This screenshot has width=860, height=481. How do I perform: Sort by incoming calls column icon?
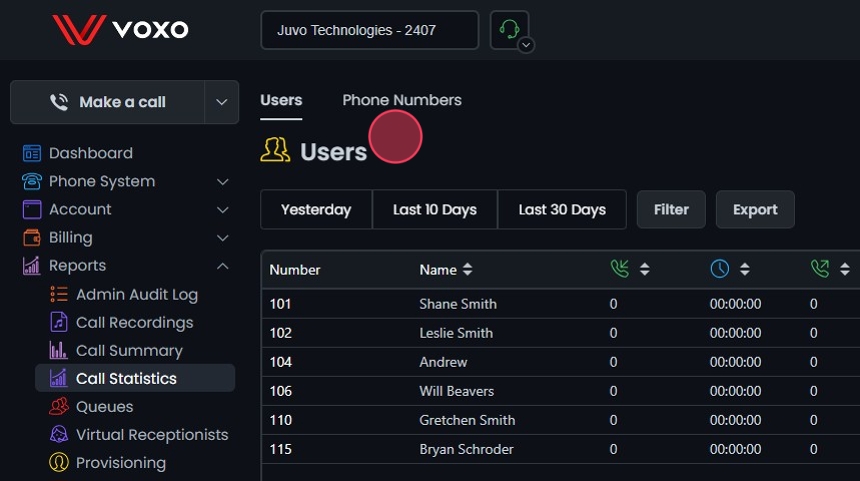coord(644,269)
